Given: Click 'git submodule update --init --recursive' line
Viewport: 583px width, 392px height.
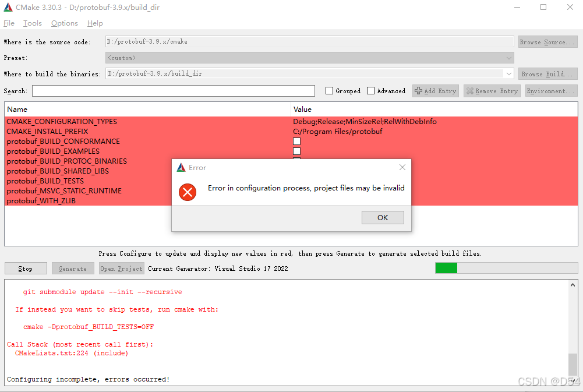Looking at the screenshot, I should pos(103,292).
